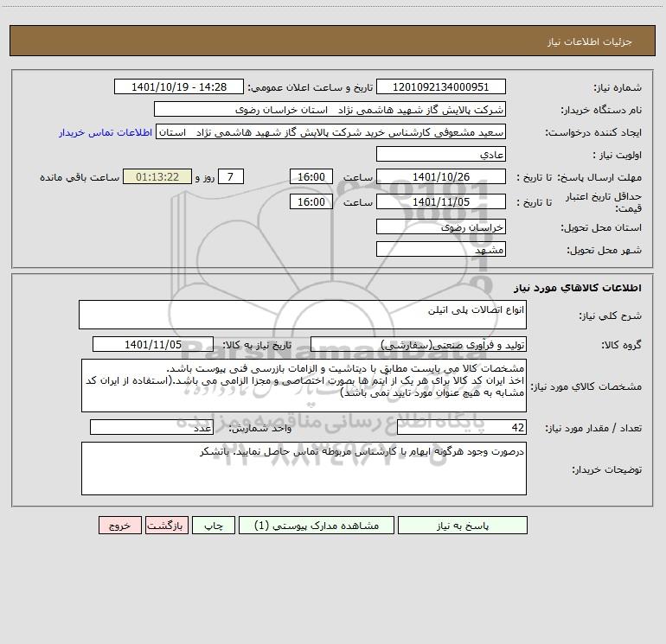Click the خروج exit button
Image resolution: width=666 pixels, height=644 pixels.
click(x=119, y=525)
